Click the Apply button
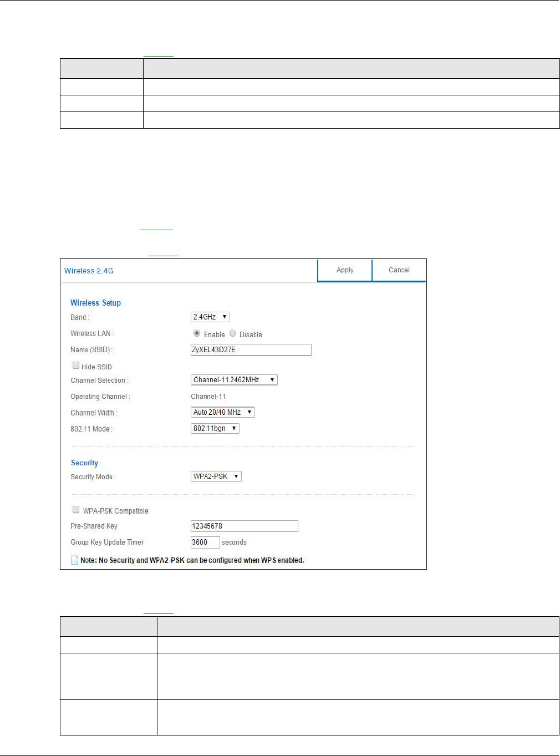 344,270
